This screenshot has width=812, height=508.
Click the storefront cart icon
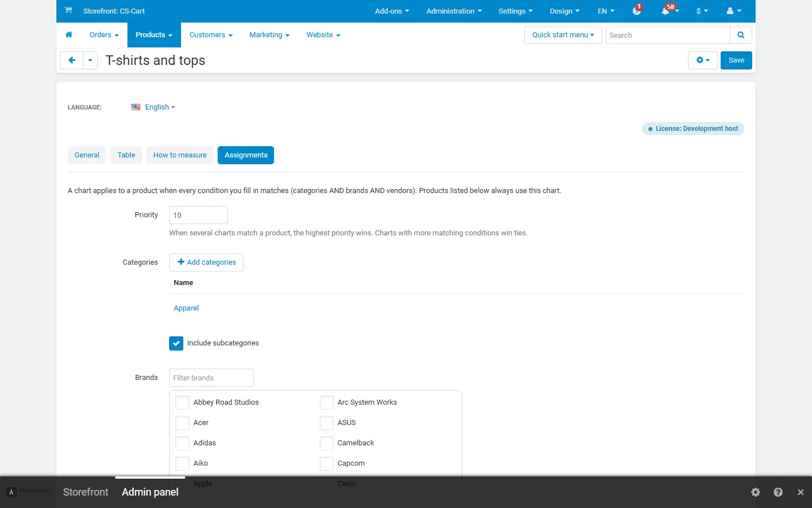click(x=68, y=10)
